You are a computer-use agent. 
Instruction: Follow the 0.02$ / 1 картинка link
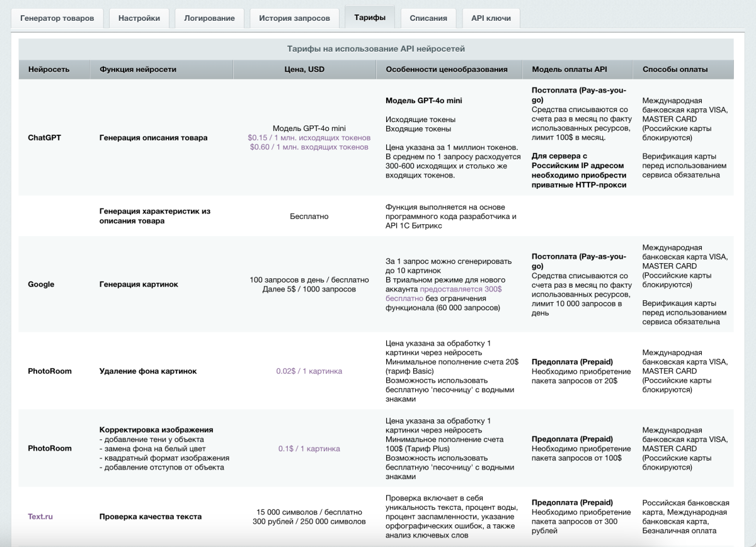click(309, 371)
